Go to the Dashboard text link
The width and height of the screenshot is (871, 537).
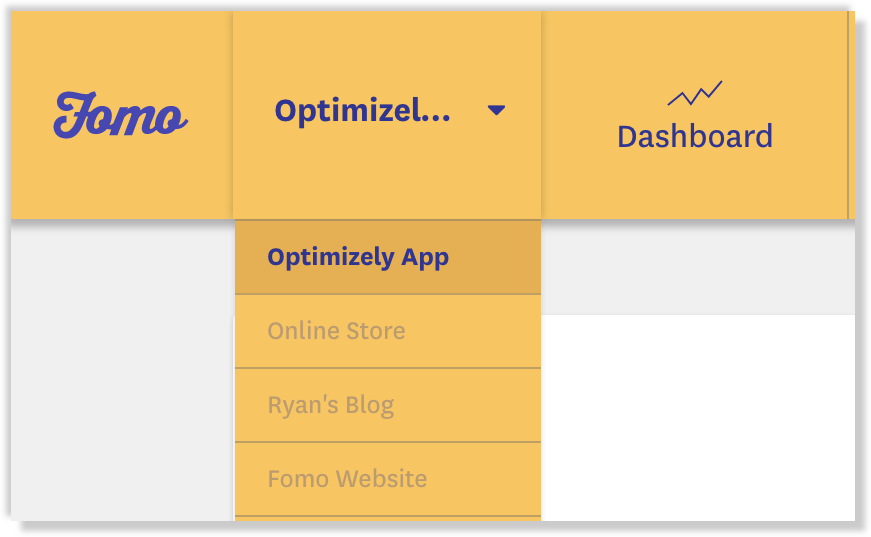pyautogui.click(x=695, y=137)
